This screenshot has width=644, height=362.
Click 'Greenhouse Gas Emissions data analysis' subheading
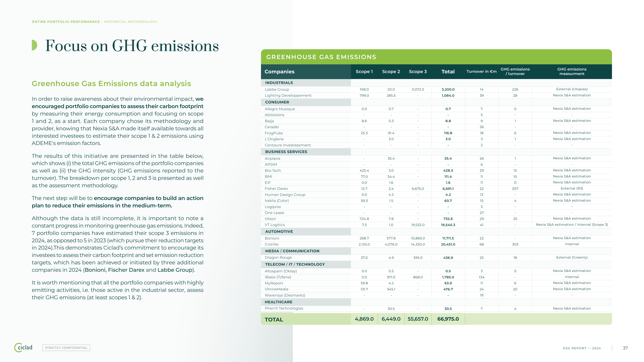pos(111,84)
